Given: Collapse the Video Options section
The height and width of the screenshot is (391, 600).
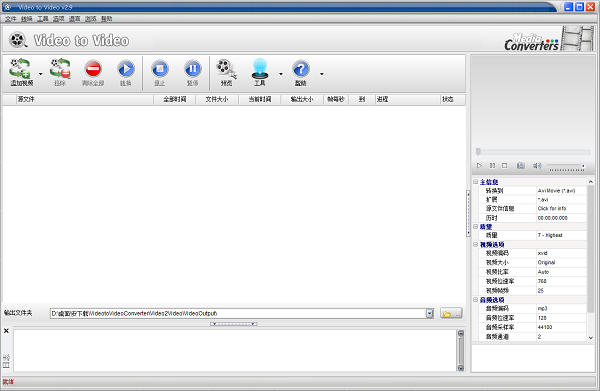Looking at the screenshot, I should (x=475, y=244).
